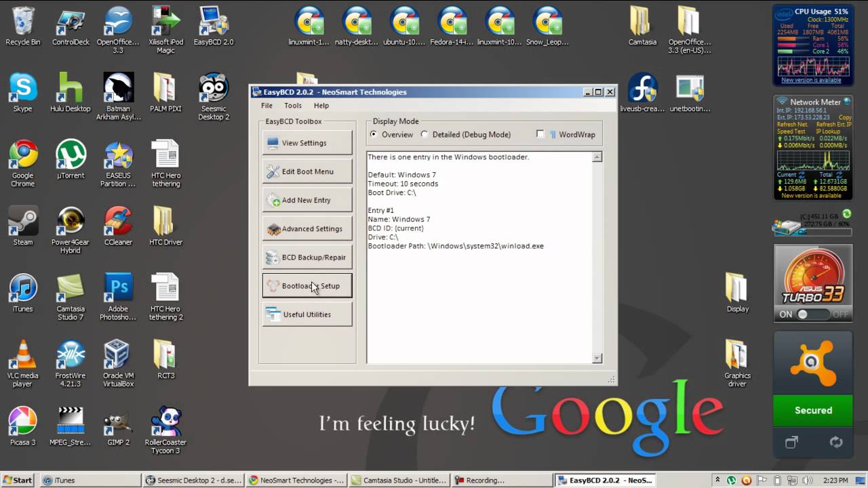
Task: Open the Tools menu in EasyBCD
Action: (x=293, y=106)
